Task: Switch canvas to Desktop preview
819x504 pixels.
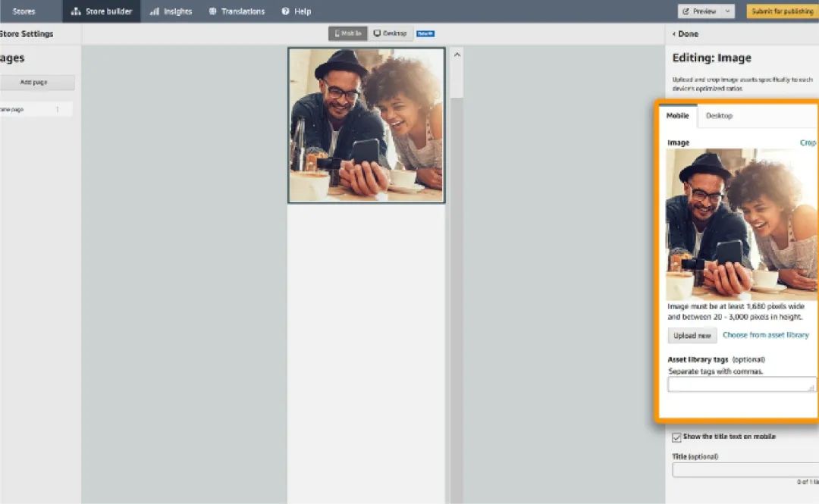Action: point(391,33)
